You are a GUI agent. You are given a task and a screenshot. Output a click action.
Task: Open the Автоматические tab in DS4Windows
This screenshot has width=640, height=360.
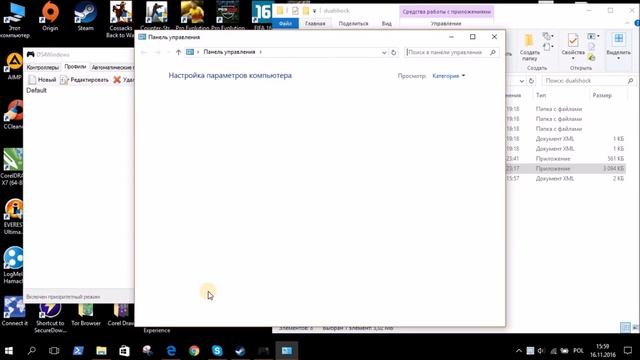[112, 67]
